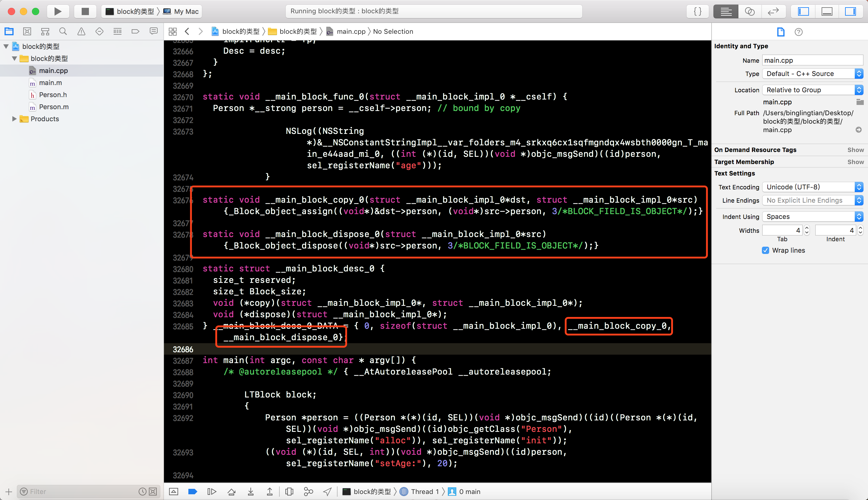Hide the navigator panel toggle
The image size is (868, 500).
(x=803, y=11)
